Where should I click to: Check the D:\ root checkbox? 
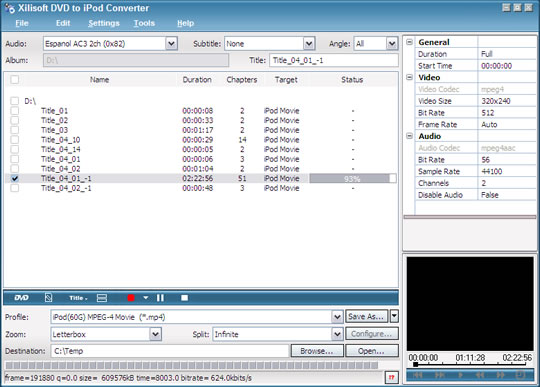[14, 101]
